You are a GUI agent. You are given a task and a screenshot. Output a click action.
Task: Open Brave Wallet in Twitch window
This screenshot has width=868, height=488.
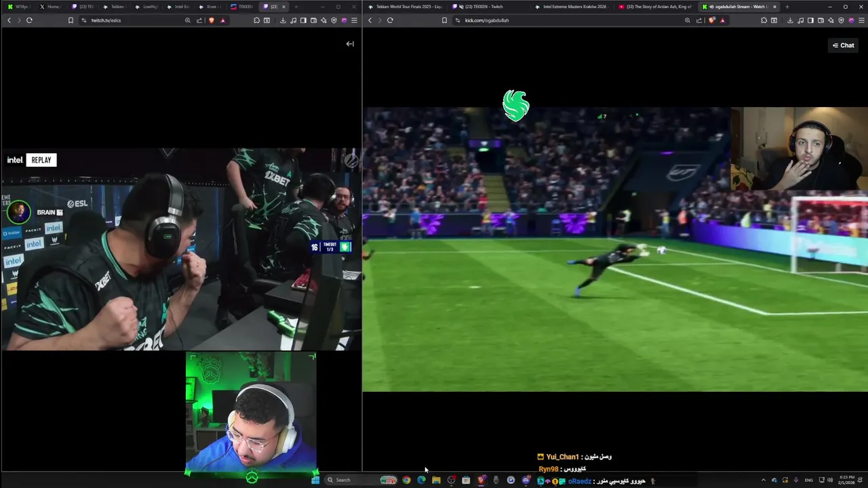coord(313,20)
